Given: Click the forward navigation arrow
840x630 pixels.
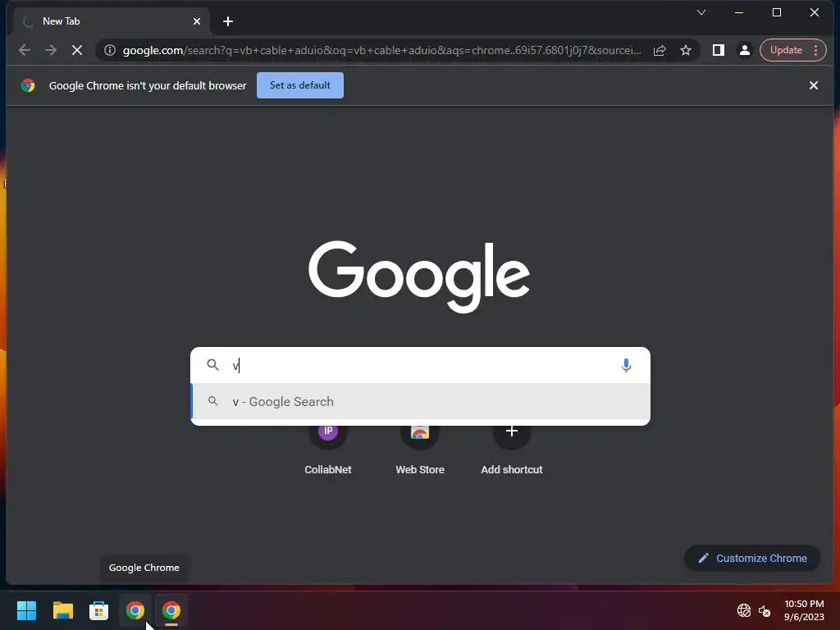Looking at the screenshot, I should [51, 50].
